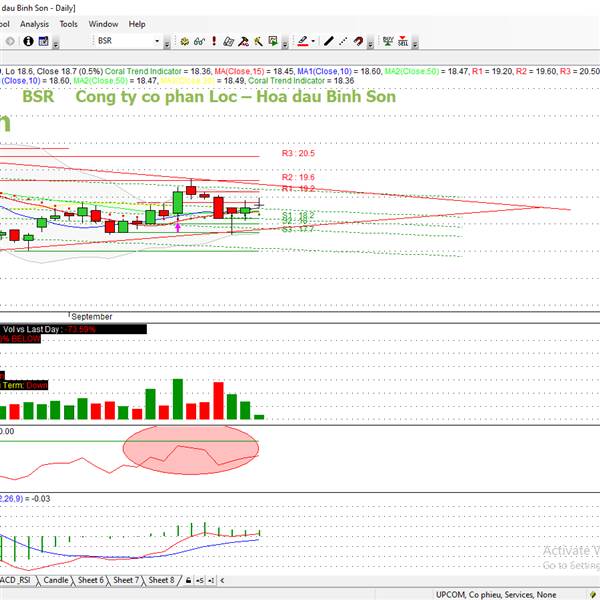Open the Formula Editor notepad icon
600x600 pixels.
pyautogui.click(x=228, y=41)
